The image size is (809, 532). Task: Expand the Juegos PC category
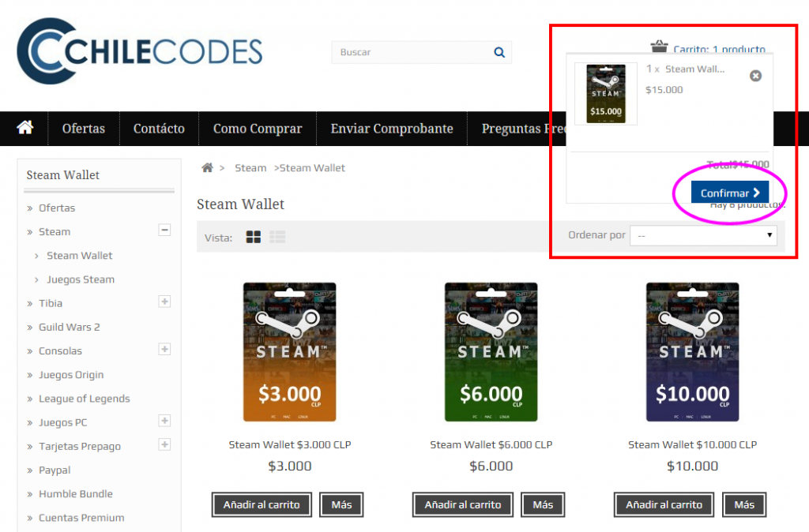(164, 421)
